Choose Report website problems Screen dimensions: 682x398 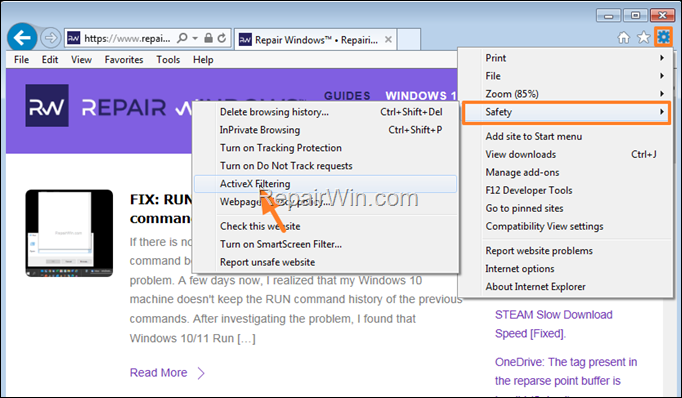click(x=566, y=251)
